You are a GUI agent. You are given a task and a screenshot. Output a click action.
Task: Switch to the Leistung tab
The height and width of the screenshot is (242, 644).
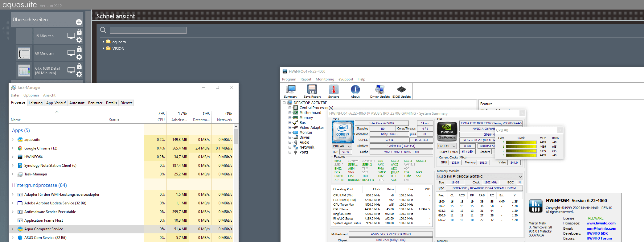[x=35, y=103]
